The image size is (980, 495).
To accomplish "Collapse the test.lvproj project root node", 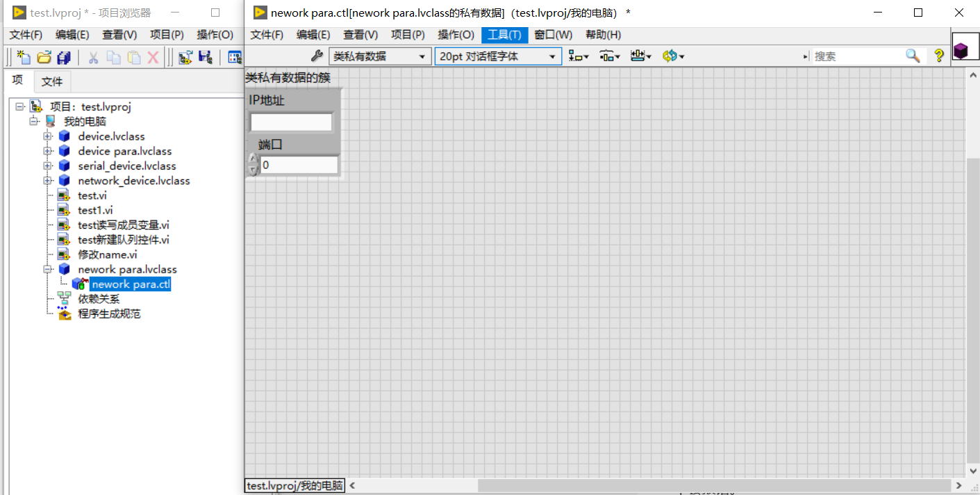I will pos(19,107).
